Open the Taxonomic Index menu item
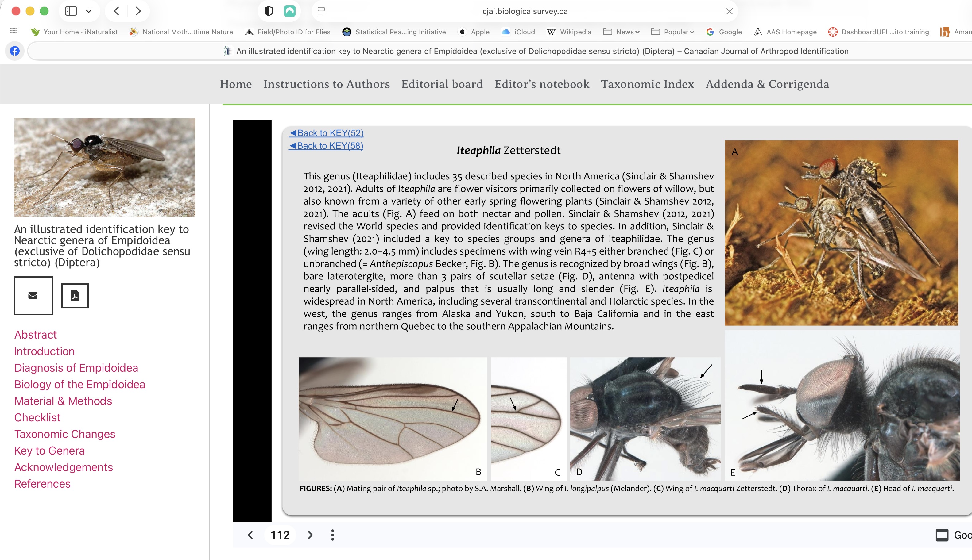The width and height of the screenshot is (972, 560). [x=647, y=84]
